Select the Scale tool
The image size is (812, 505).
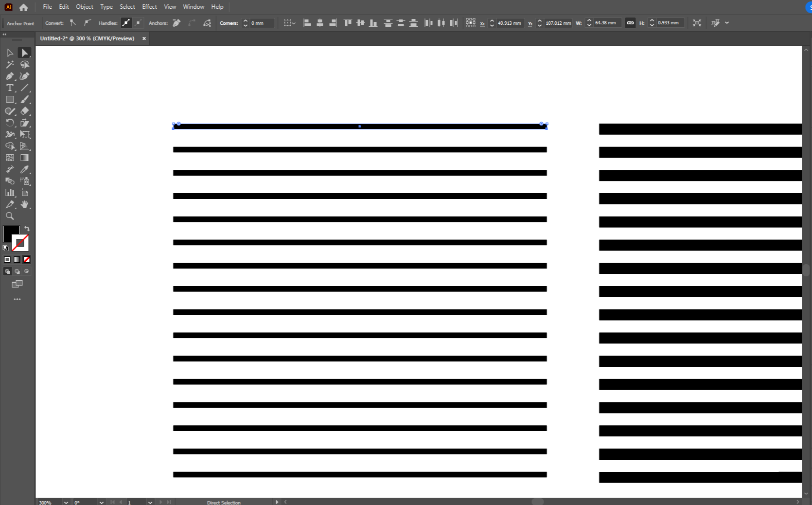tap(25, 123)
